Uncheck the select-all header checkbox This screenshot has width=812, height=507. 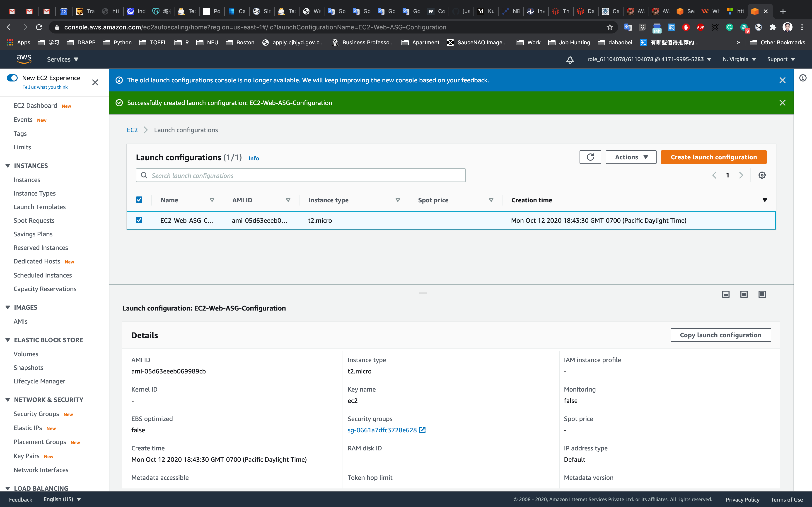pyautogui.click(x=139, y=200)
